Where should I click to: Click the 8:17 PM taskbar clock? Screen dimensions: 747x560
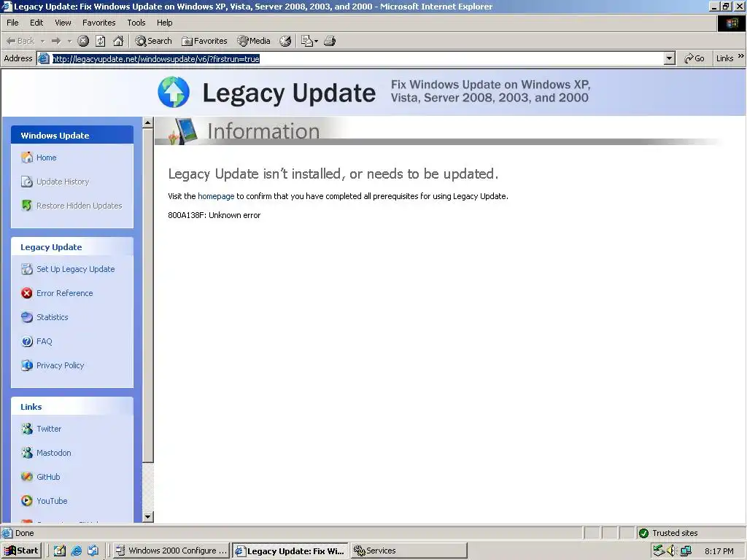pos(719,551)
